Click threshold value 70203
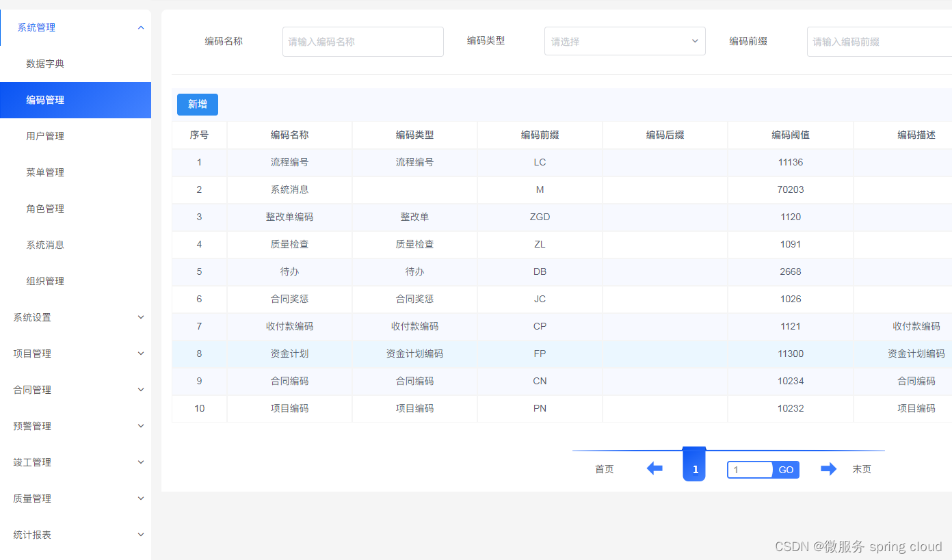Image resolution: width=952 pixels, height=560 pixels. [x=791, y=190]
